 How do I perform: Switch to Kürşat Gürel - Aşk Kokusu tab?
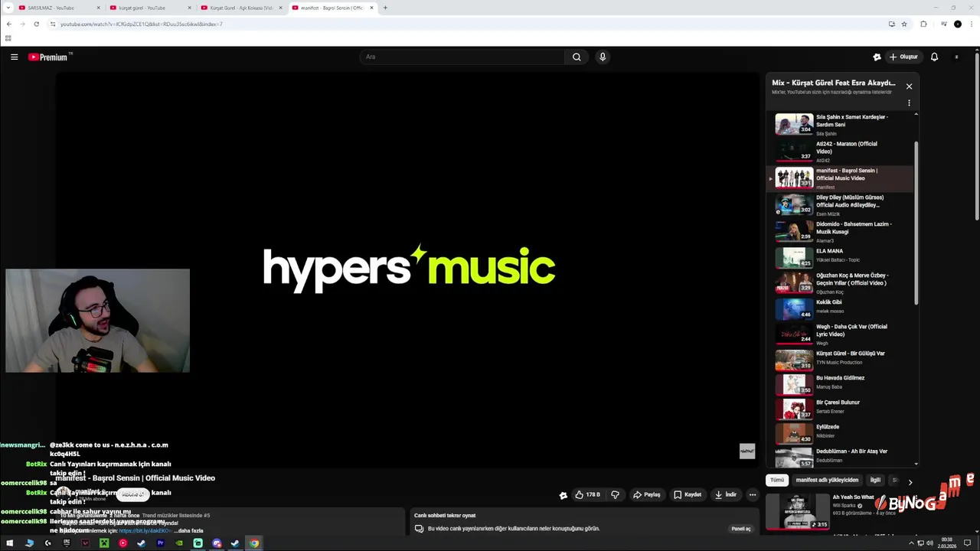coord(240,8)
